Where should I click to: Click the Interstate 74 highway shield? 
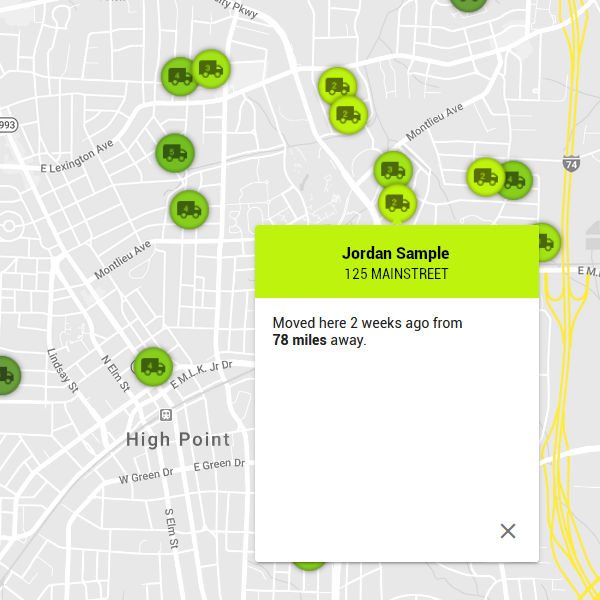tap(571, 162)
